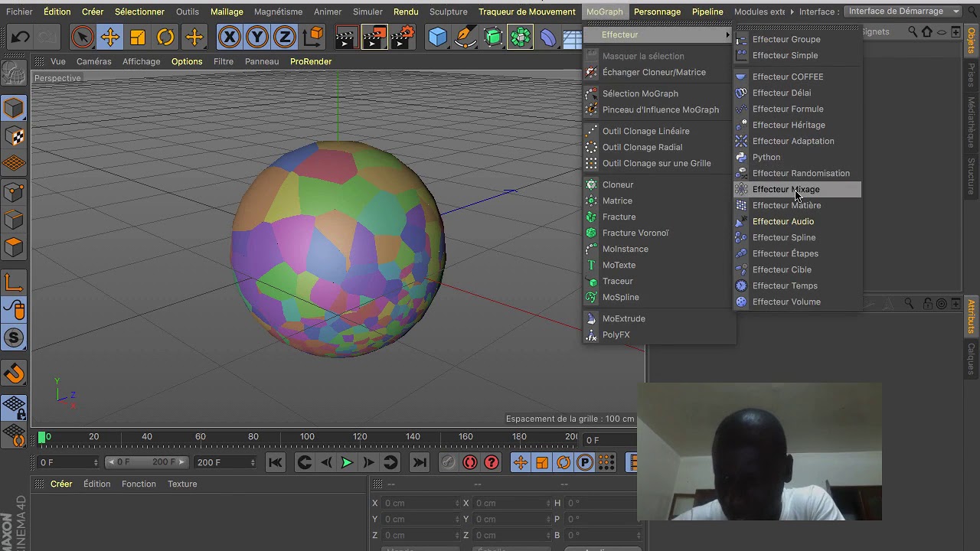The width and height of the screenshot is (980, 551).
Task: Toggle snap S icon in left palette
Action: [14, 337]
